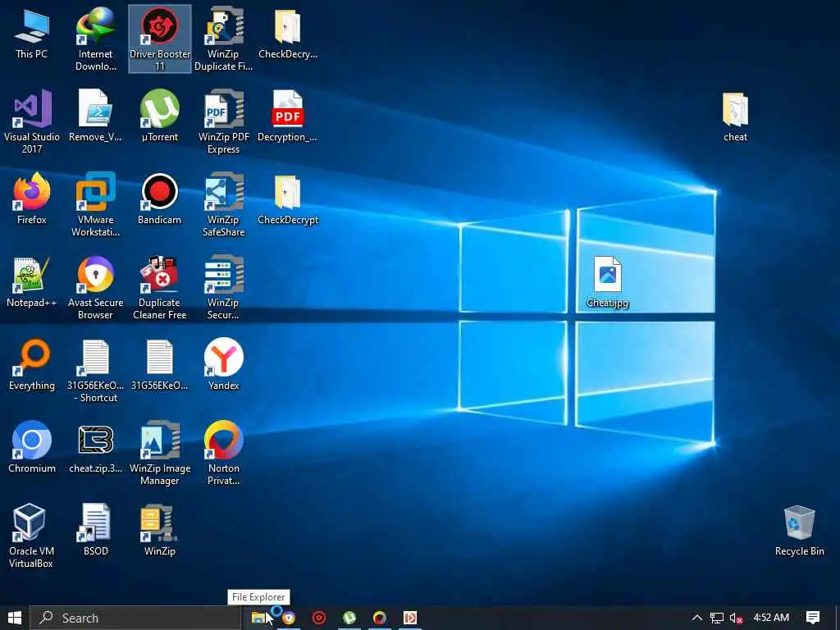Open the Action Center notifications icon

coord(813,618)
